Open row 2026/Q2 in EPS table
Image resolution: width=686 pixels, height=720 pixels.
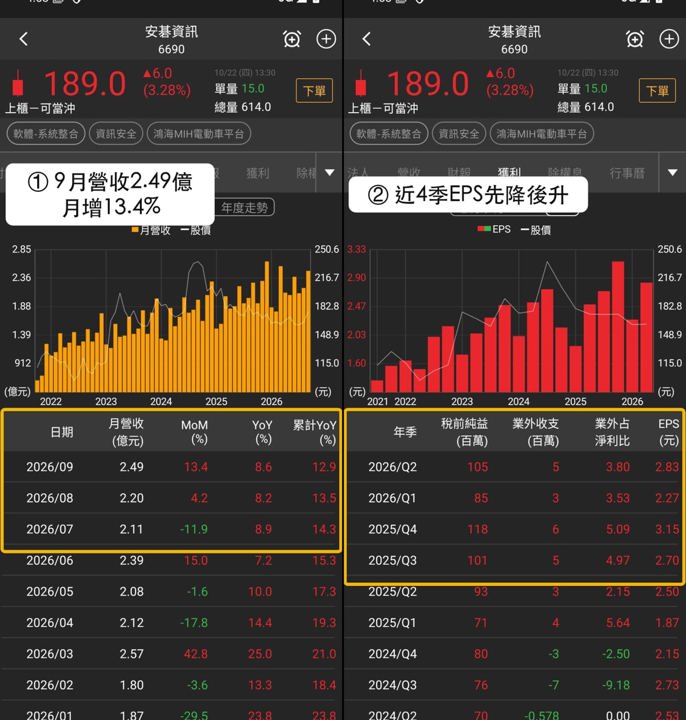click(x=514, y=467)
